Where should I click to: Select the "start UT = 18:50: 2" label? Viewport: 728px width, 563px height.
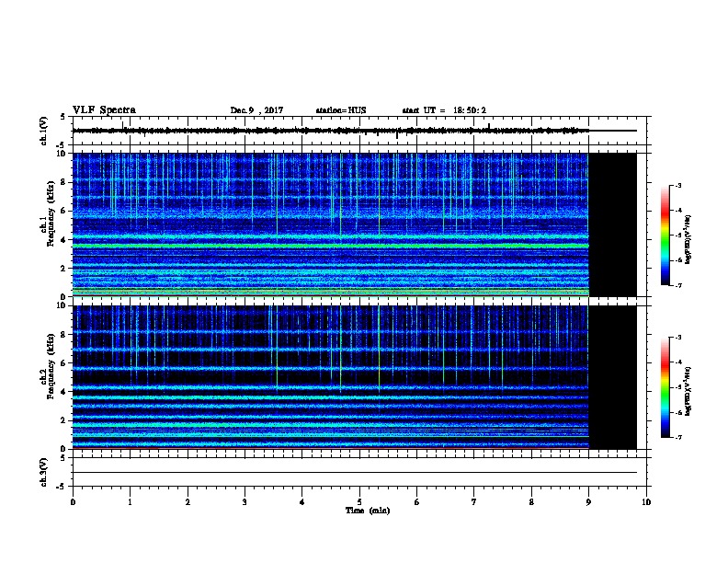coord(444,110)
